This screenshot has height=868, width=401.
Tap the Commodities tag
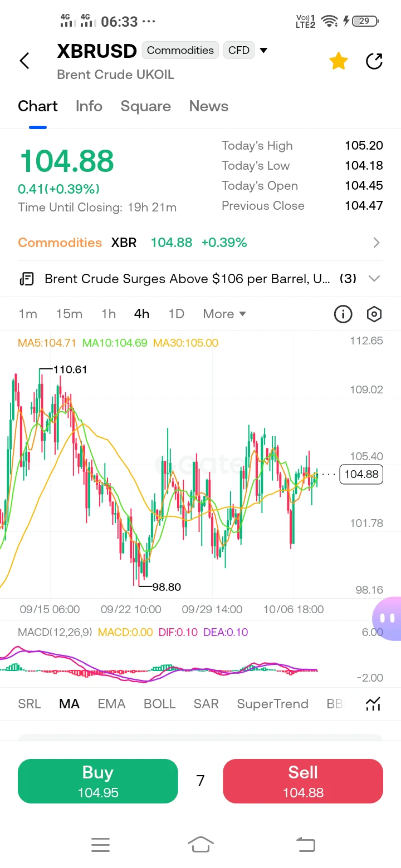click(180, 50)
